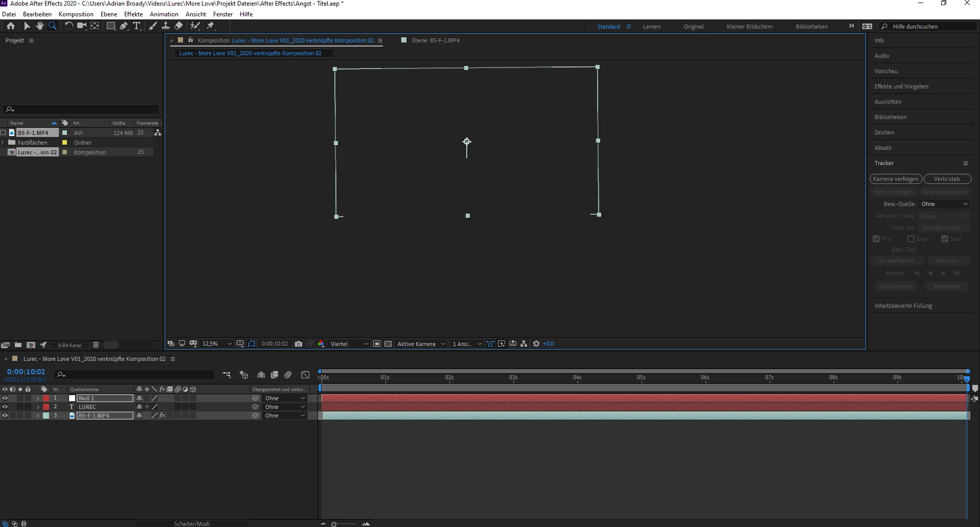The image size is (980, 527).
Task: Click the Schalter/Modi toggle button
Action: click(192, 523)
